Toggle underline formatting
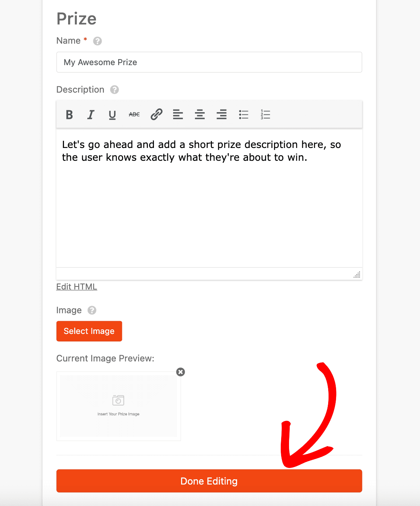Viewport: 420px width, 506px height. point(112,114)
